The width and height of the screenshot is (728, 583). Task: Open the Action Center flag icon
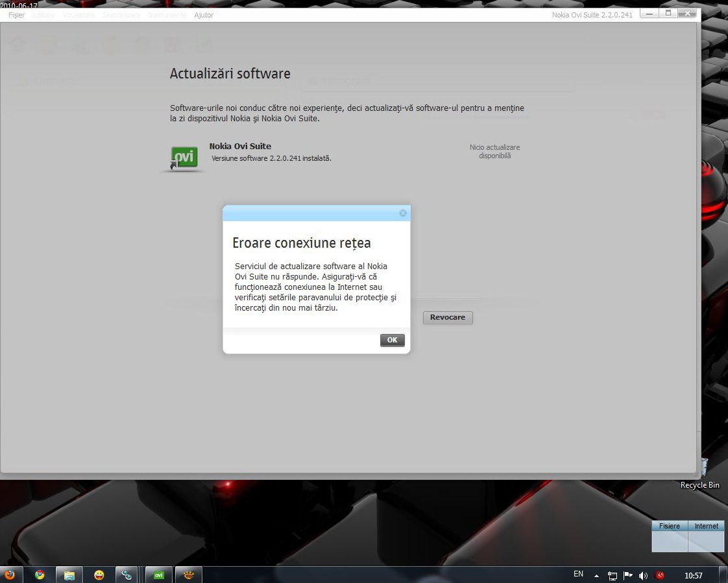pos(627,576)
